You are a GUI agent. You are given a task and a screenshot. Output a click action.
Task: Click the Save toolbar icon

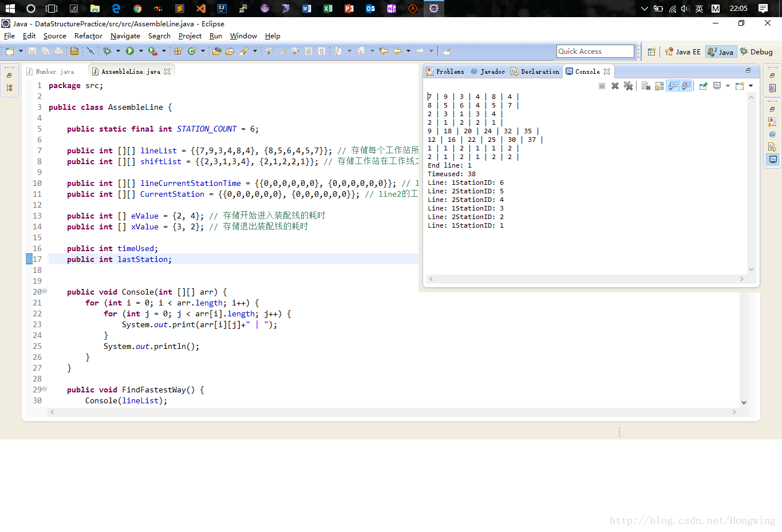tap(32, 51)
